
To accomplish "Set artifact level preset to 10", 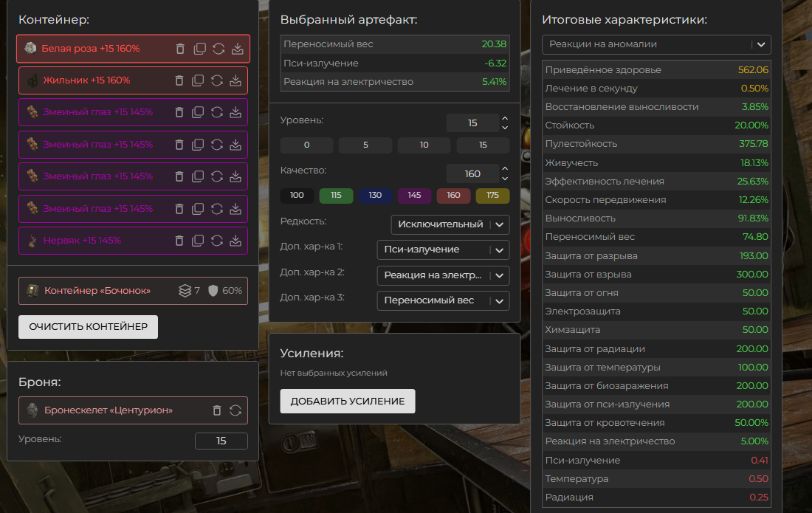I will point(424,145).
